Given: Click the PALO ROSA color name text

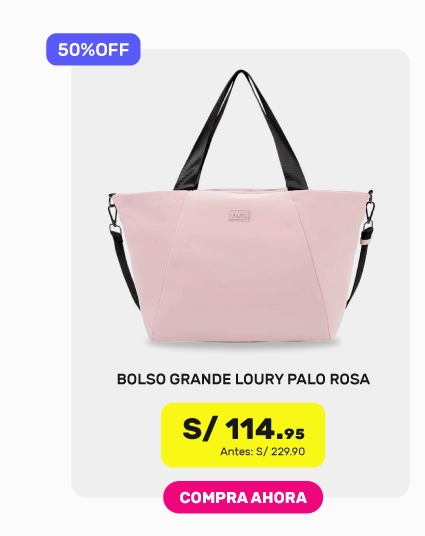Looking at the screenshot, I should [328, 379].
